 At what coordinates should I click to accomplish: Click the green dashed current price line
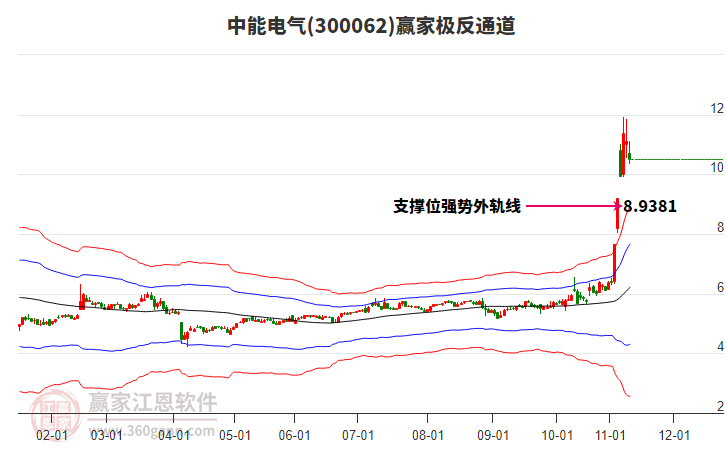click(x=678, y=160)
